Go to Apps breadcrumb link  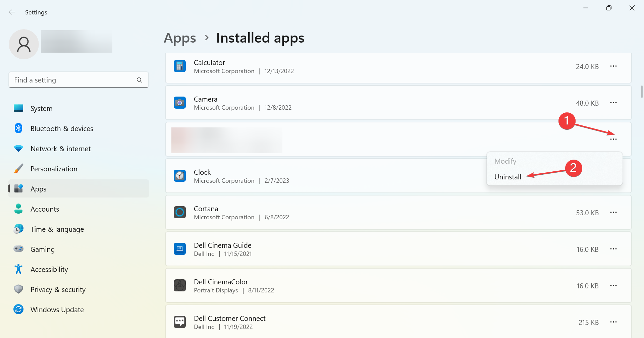pyautogui.click(x=180, y=38)
